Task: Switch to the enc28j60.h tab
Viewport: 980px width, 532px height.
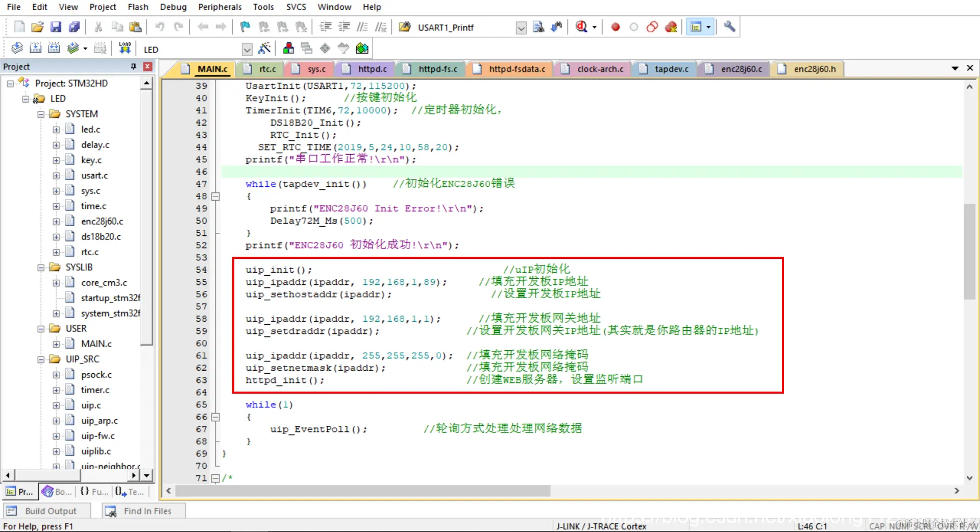Action: 807,68
